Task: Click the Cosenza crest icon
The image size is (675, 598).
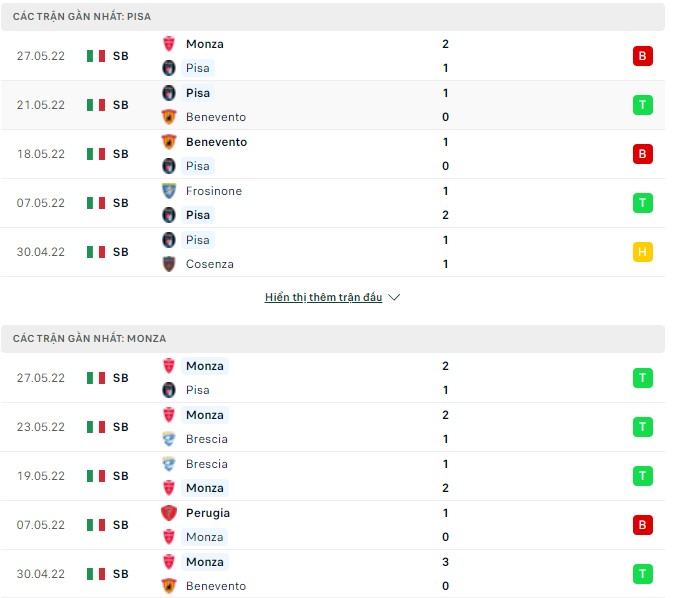Action: (x=169, y=264)
